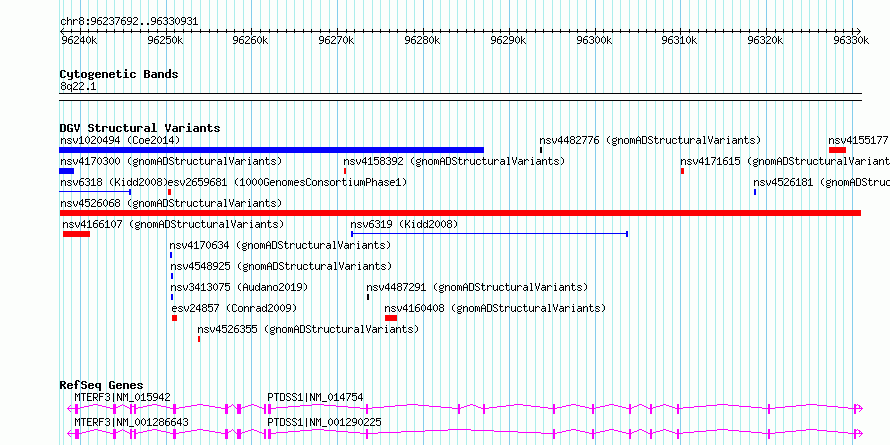Click the esv24857 (Conrad2009) variant label
The image size is (890, 445).
coord(234,308)
